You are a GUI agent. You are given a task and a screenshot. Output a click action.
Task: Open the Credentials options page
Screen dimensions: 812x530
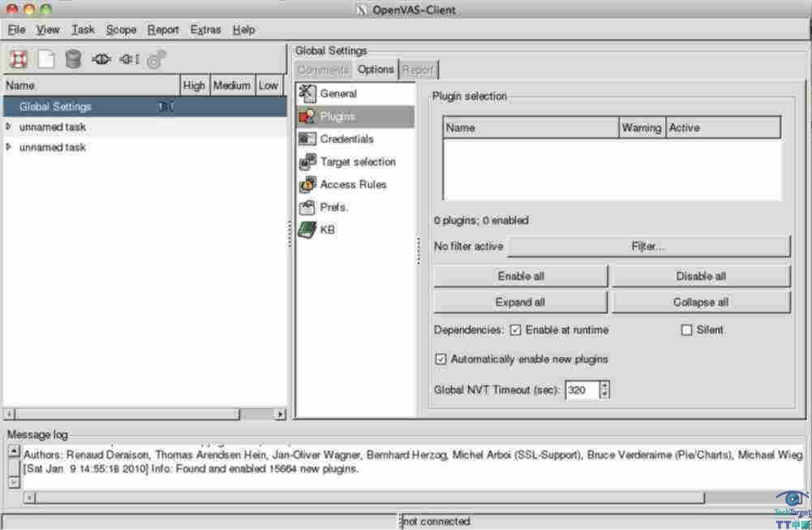pyautogui.click(x=355, y=139)
